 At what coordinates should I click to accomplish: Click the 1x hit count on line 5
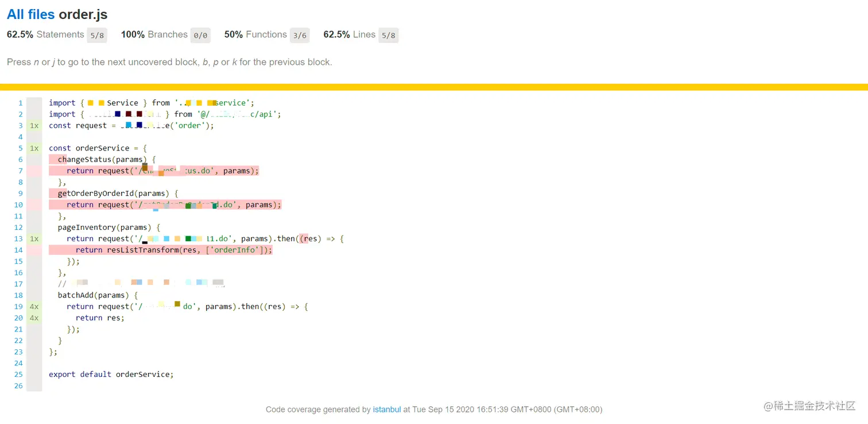[34, 148]
